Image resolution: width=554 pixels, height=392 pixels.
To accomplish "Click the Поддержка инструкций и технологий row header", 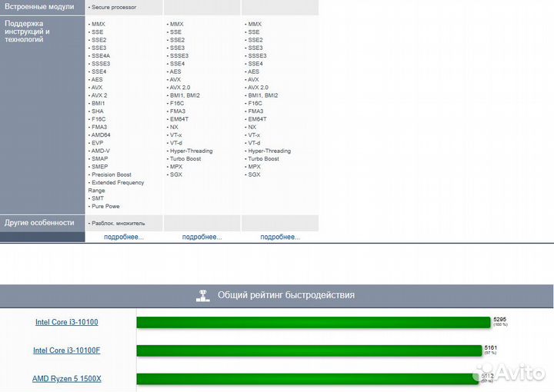I will 42,115.
